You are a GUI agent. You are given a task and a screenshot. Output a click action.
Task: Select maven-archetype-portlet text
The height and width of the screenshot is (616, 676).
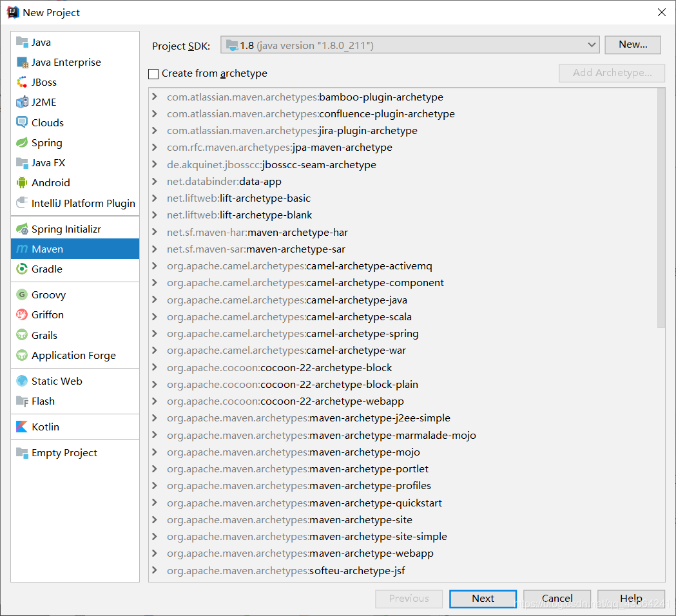pyautogui.click(x=369, y=469)
